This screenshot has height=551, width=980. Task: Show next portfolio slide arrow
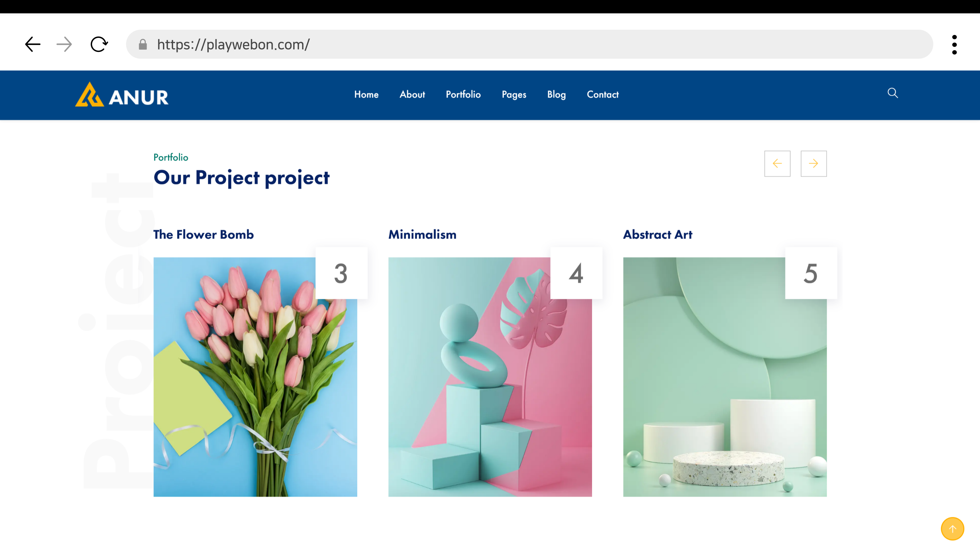pos(813,164)
